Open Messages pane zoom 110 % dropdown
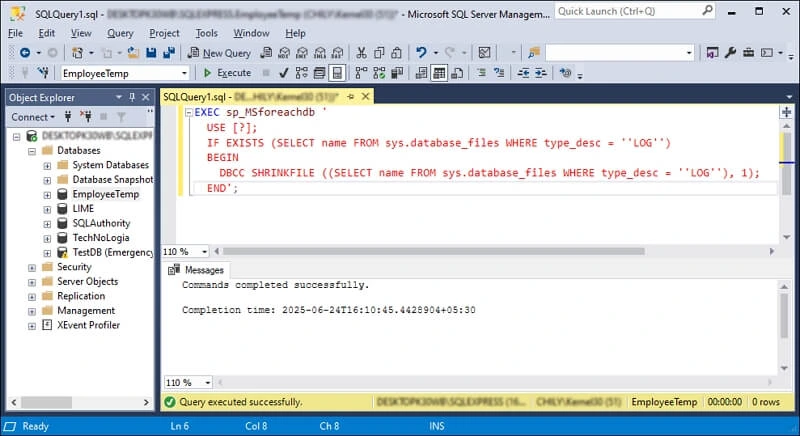 (x=208, y=382)
